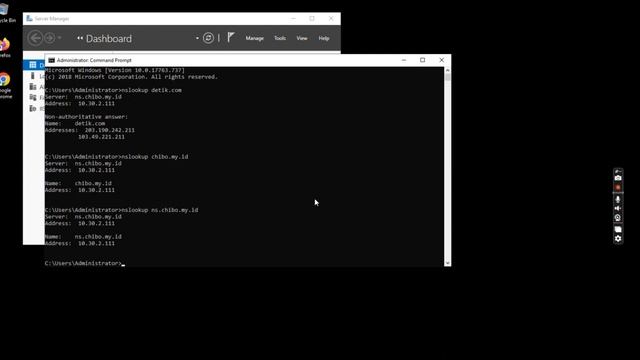Close the Server Manager window
Viewport: 640px width, 360px height.
point(331,18)
